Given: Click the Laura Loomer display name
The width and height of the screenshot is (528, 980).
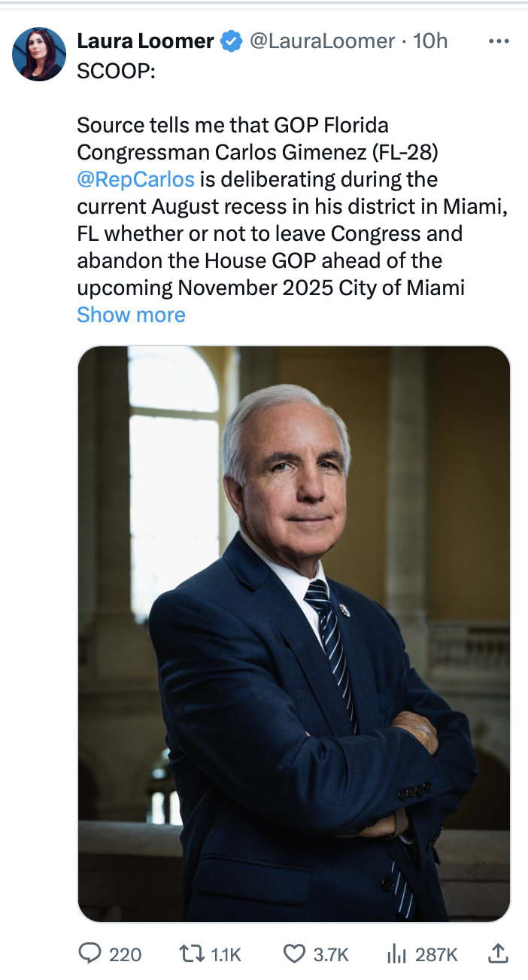Looking at the screenshot, I should 145,41.
